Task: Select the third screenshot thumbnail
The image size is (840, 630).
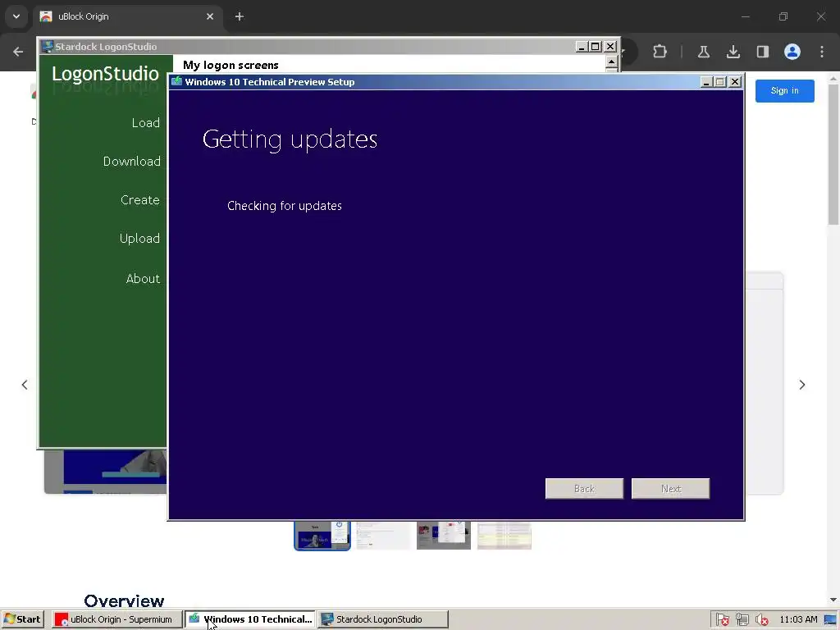Action: click(444, 535)
